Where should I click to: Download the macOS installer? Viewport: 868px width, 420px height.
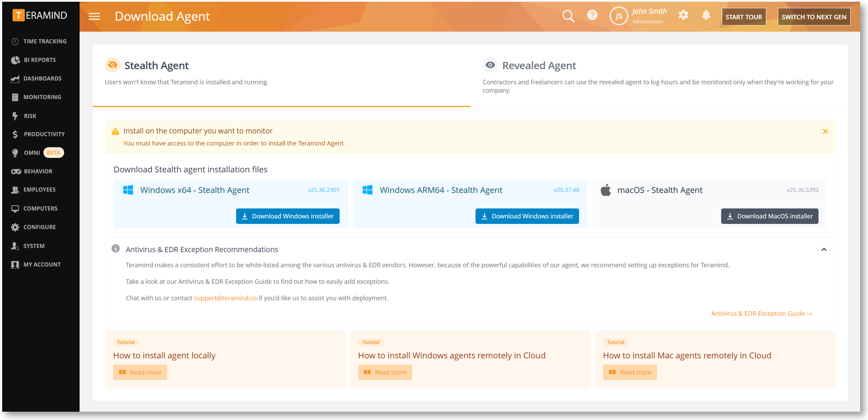pos(769,216)
